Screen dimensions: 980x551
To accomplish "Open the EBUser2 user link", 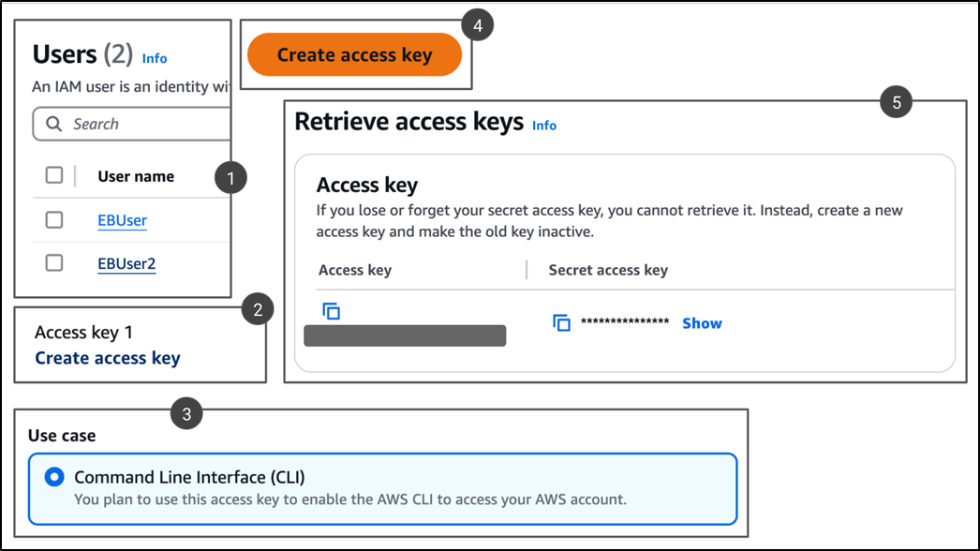I will (126, 263).
